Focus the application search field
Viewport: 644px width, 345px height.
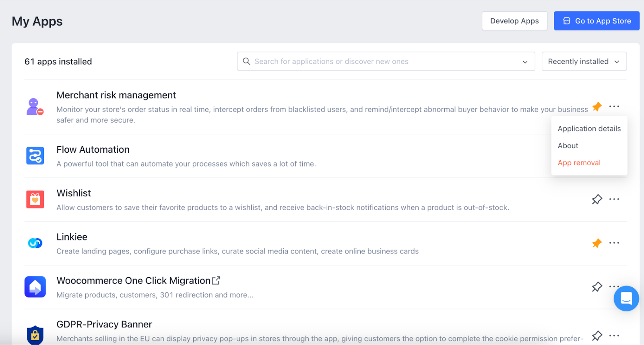click(x=378, y=61)
